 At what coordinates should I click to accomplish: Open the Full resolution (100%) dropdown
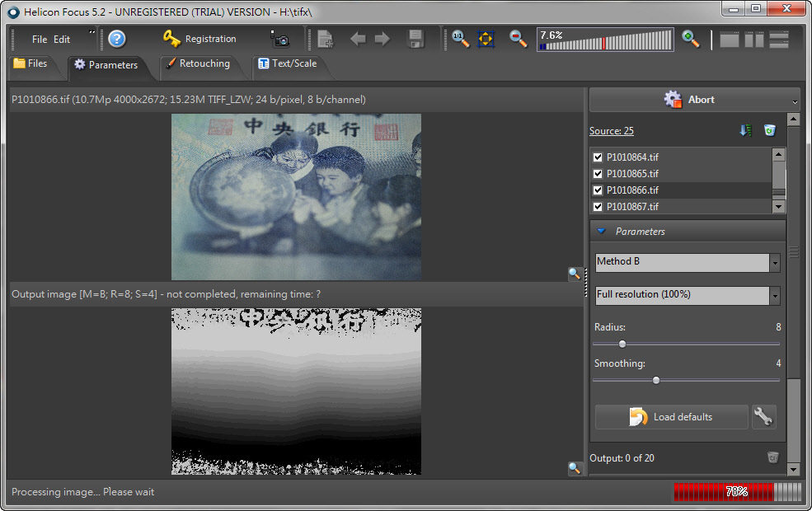687,295
